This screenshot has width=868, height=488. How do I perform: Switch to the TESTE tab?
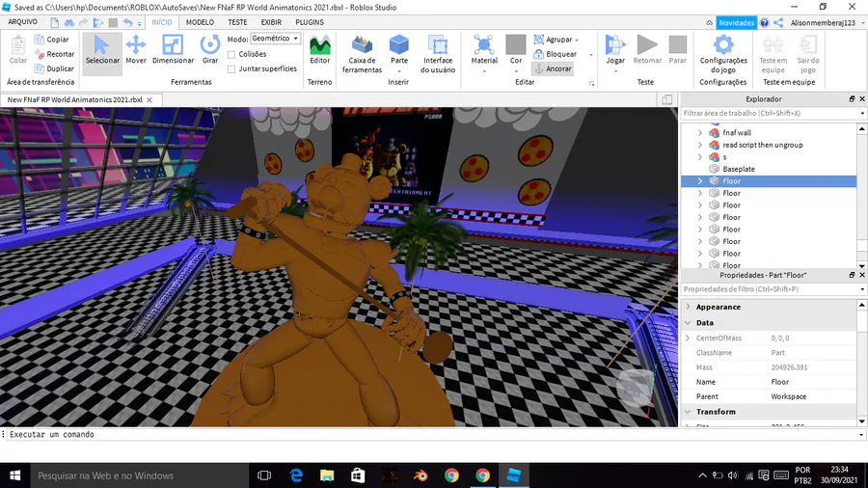(x=237, y=22)
